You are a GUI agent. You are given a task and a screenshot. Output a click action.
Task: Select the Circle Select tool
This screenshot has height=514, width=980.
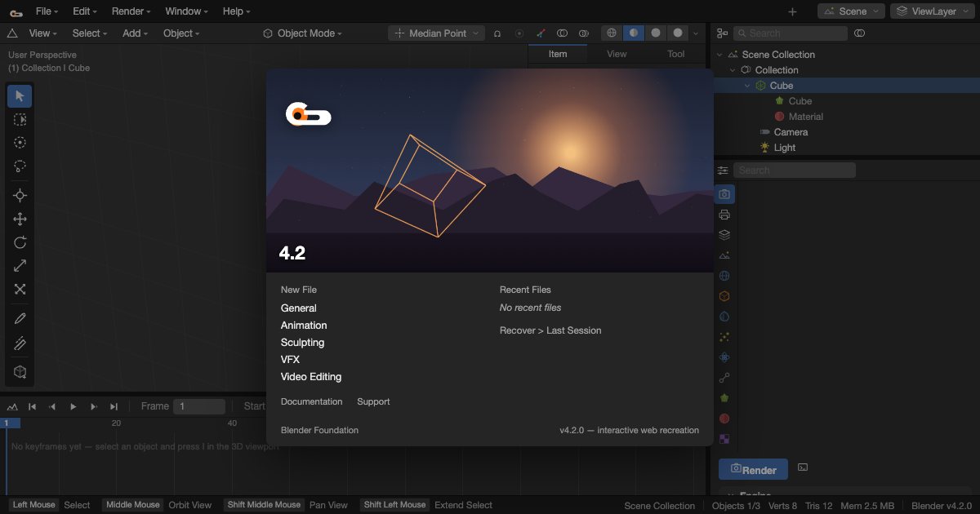click(x=20, y=143)
